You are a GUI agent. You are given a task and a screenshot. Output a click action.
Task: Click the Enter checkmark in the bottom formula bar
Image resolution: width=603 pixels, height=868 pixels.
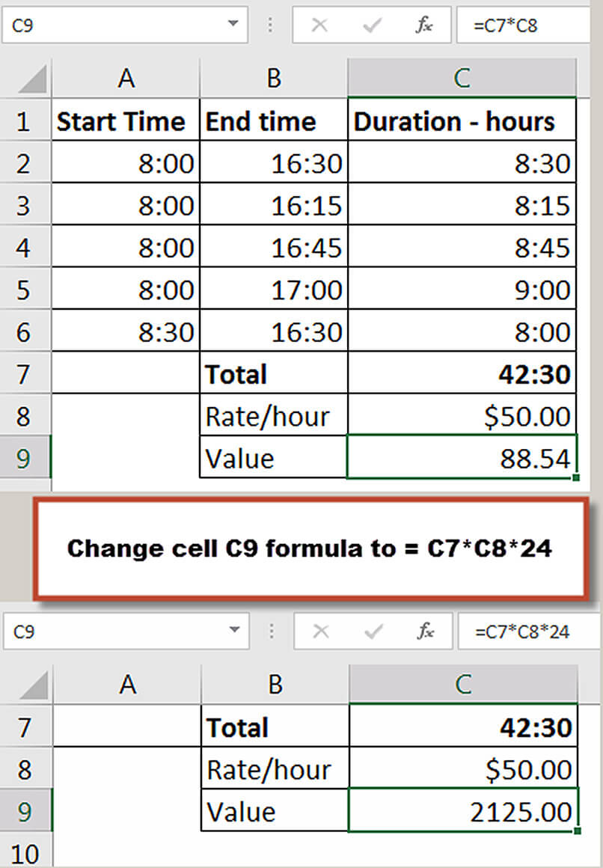pos(374,631)
